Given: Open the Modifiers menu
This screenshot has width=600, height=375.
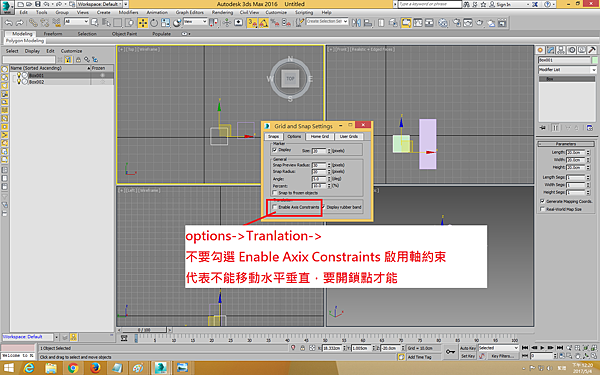Looking at the screenshot, I should point(128,12).
